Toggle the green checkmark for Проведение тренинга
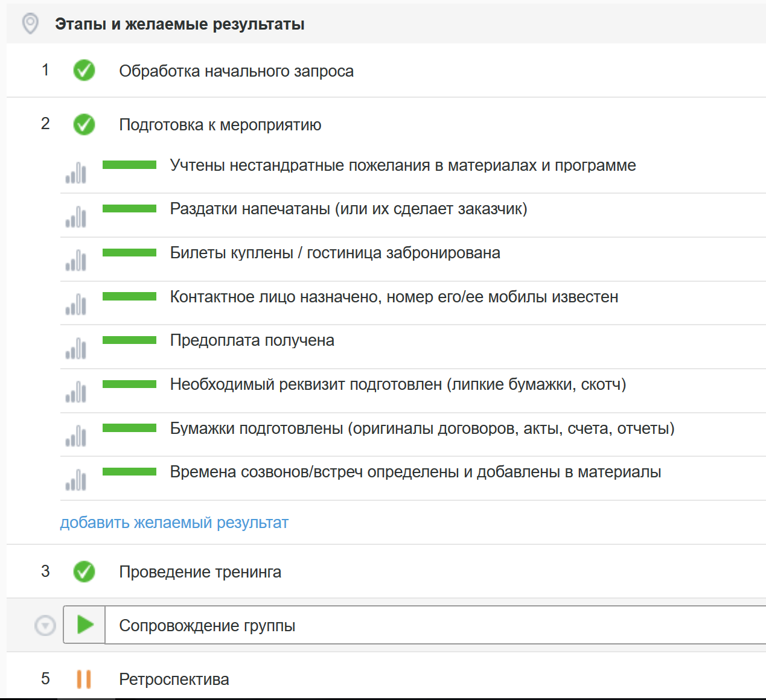766x700 pixels. click(84, 571)
